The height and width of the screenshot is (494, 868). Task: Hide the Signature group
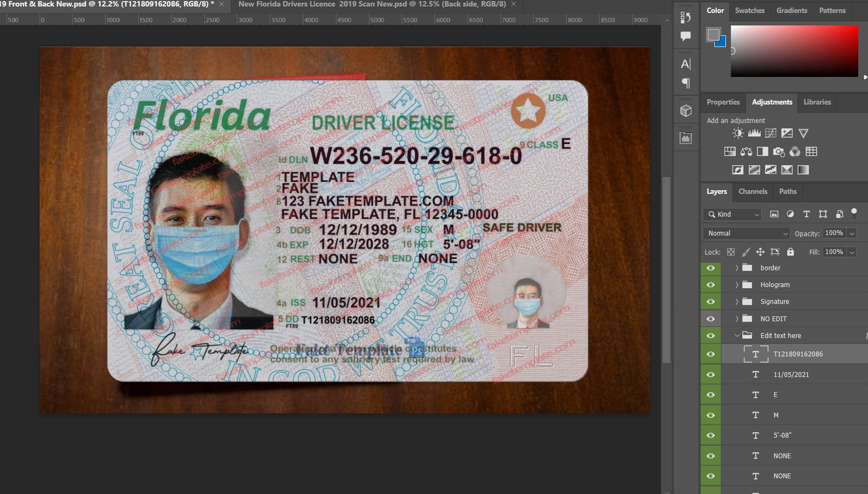point(711,302)
